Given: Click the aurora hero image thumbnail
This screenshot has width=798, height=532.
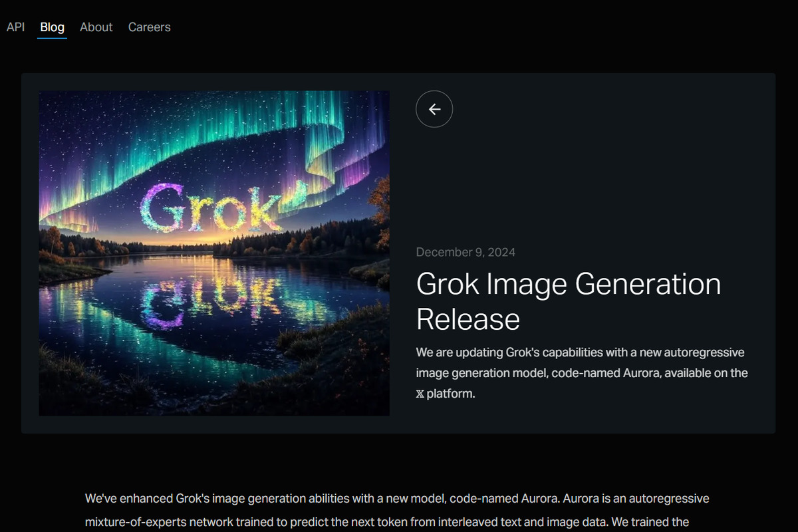Looking at the screenshot, I should pos(214,253).
